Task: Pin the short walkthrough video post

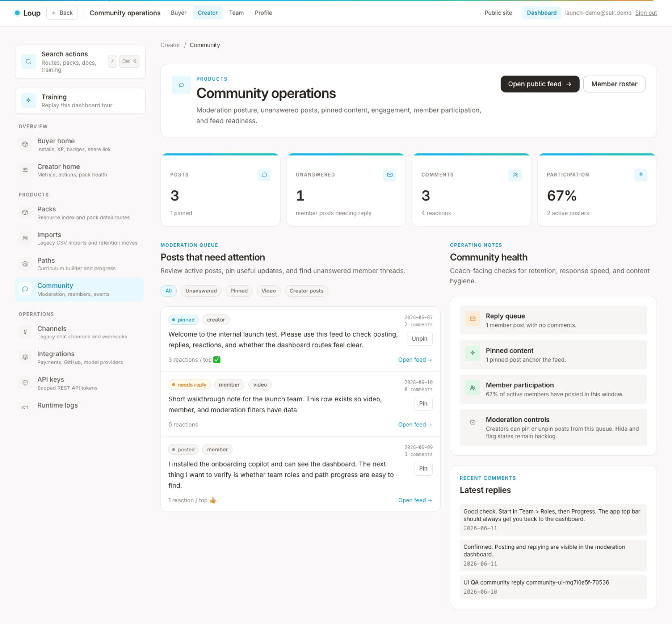Action: coord(423,404)
